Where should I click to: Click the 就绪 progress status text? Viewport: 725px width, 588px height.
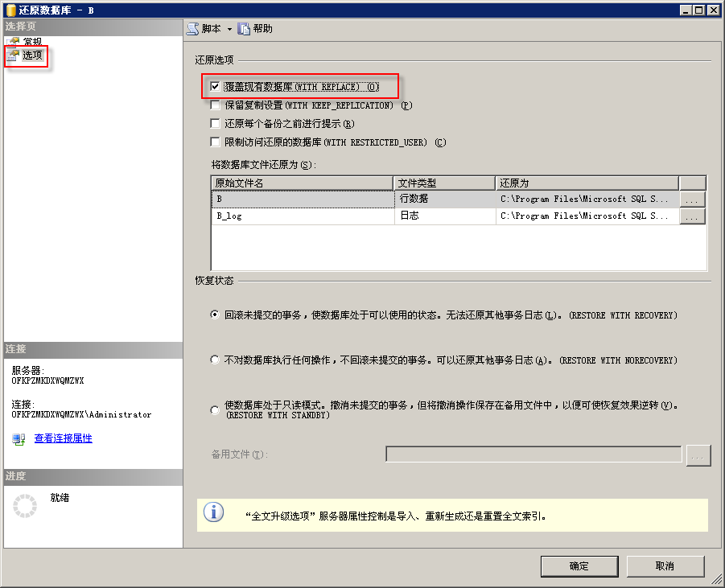pyautogui.click(x=60, y=498)
